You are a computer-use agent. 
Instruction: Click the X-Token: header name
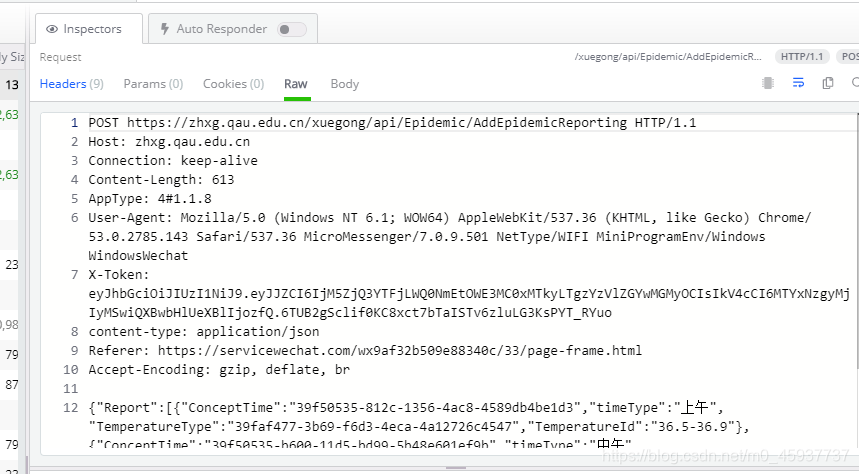(119, 275)
